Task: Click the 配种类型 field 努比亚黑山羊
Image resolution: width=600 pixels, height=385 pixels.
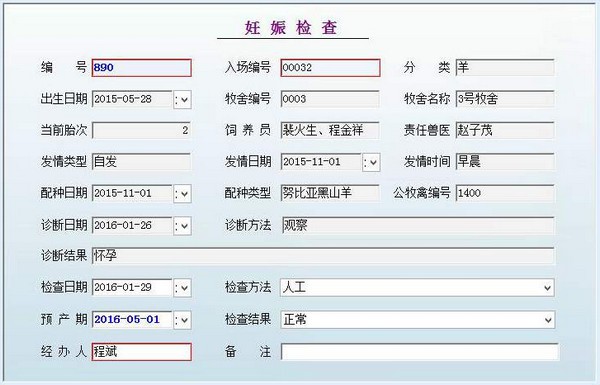Action: (x=330, y=194)
